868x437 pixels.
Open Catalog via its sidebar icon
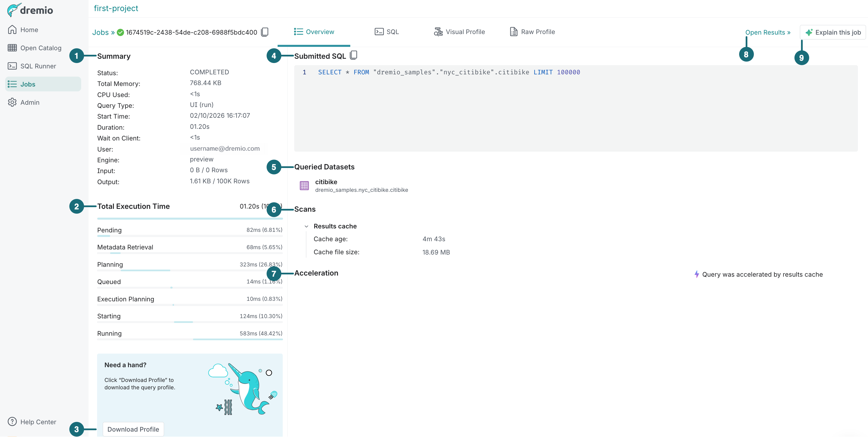pyautogui.click(x=12, y=47)
